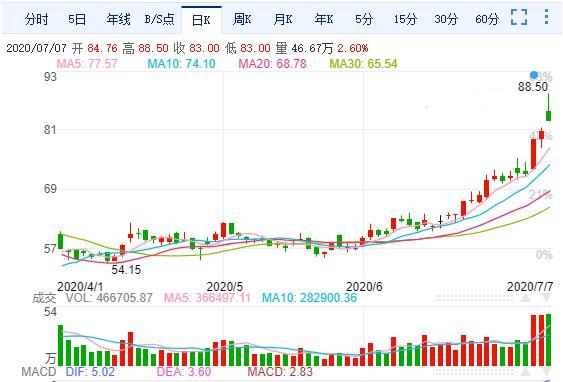This screenshot has width=563, height=382.
Task: Open the three-dot more options menu
Action: tap(546, 17)
